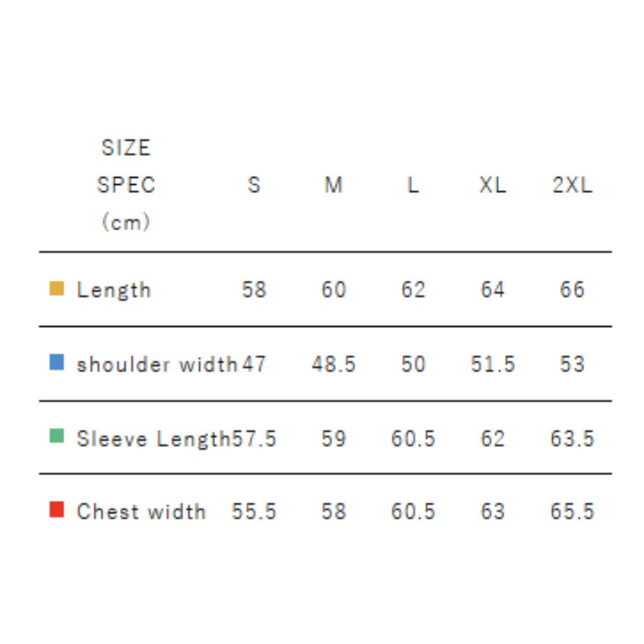Click the SIZE SPEC (cm) header
The height and width of the screenshot is (644, 644).
pos(126,185)
